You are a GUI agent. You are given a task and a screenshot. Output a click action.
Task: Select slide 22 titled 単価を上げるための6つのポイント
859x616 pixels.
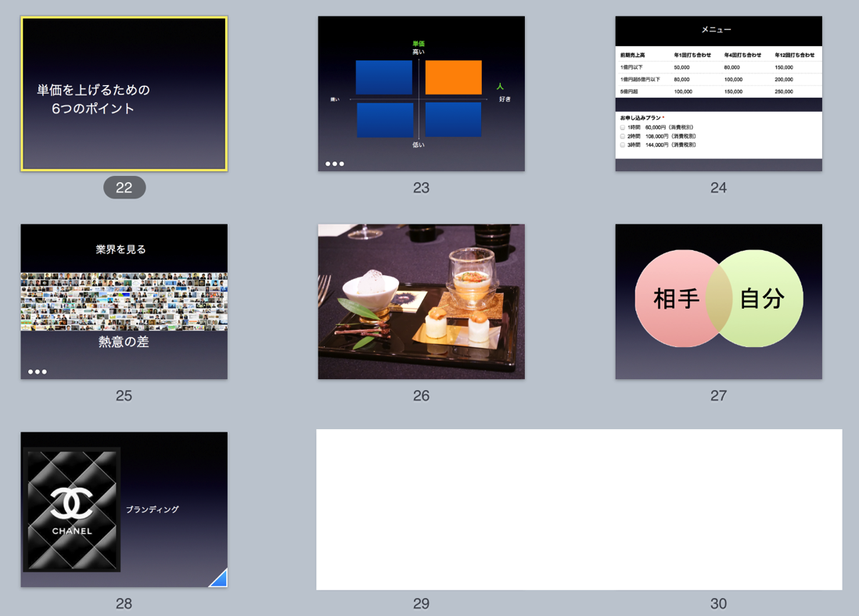click(124, 94)
